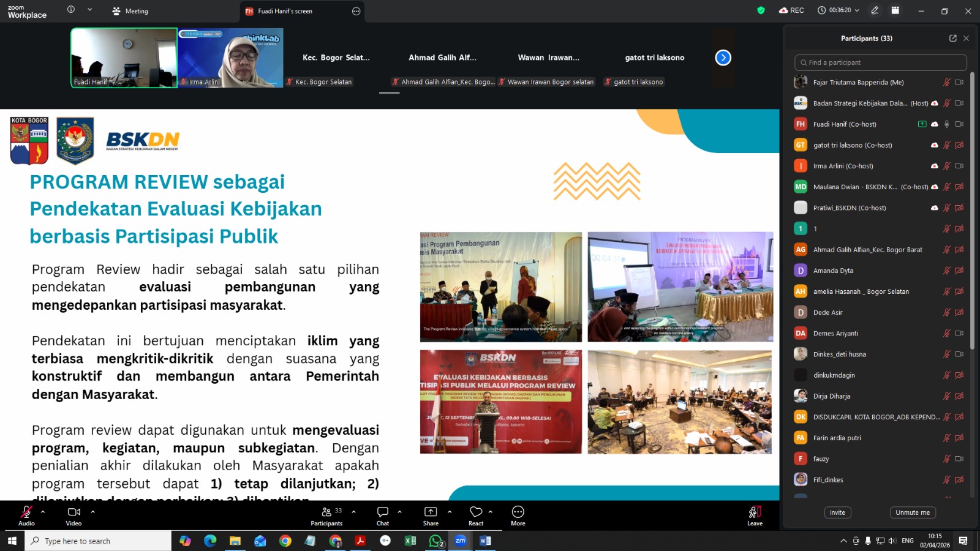Switch to the Meeting tab
Screen dimensions: 980x551
tap(130, 11)
